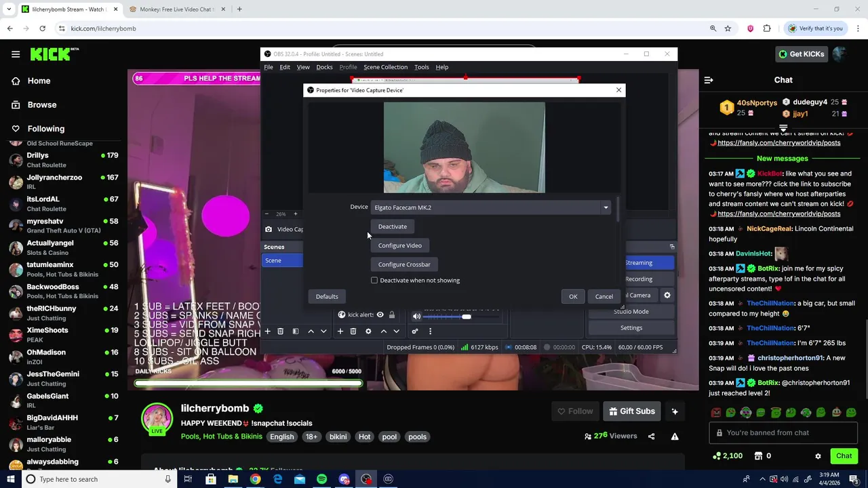
Task: Open the OBS Tools menu
Action: [422, 67]
